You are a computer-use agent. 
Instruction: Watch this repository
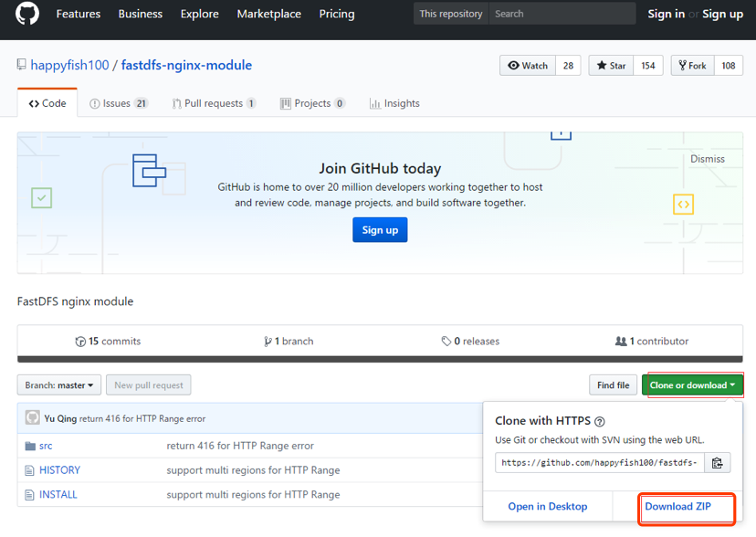coord(528,66)
